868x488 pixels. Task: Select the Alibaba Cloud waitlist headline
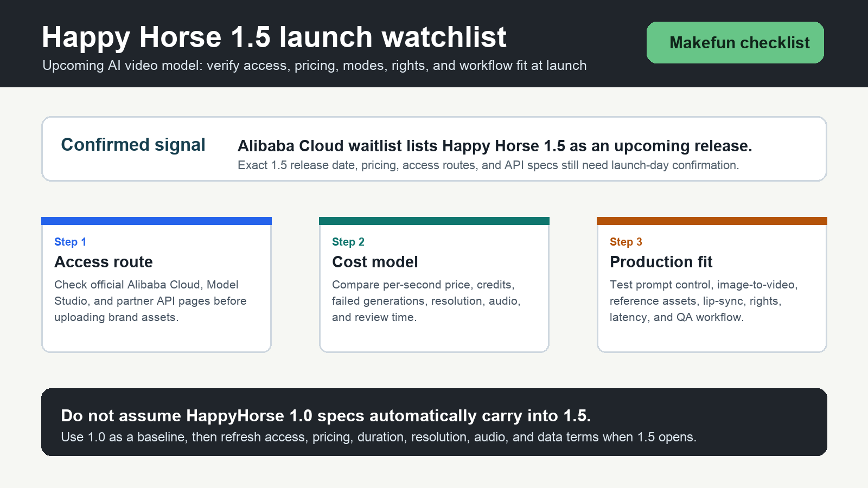pyautogui.click(x=495, y=146)
